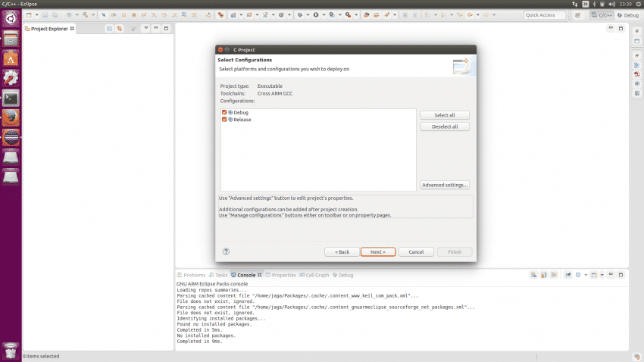The width and height of the screenshot is (644, 362).
Task: Go to the previous page with Back button
Action: 342,252
